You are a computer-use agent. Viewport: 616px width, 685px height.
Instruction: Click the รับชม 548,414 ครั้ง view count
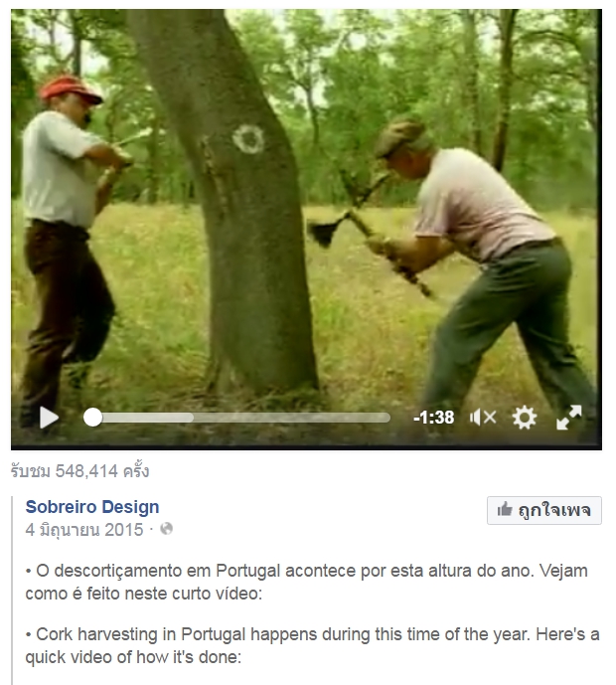click(79, 471)
